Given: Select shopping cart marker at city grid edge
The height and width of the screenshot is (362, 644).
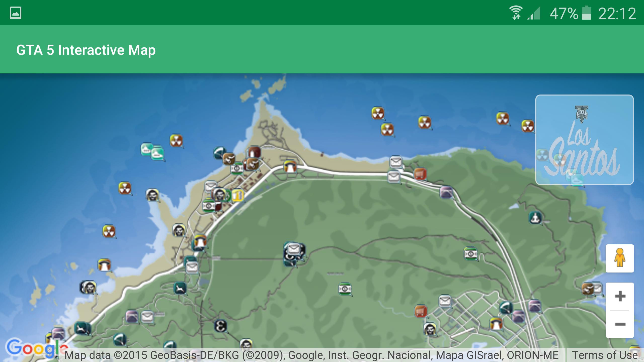Looking at the screenshot, I should click(x=421, y=311).
